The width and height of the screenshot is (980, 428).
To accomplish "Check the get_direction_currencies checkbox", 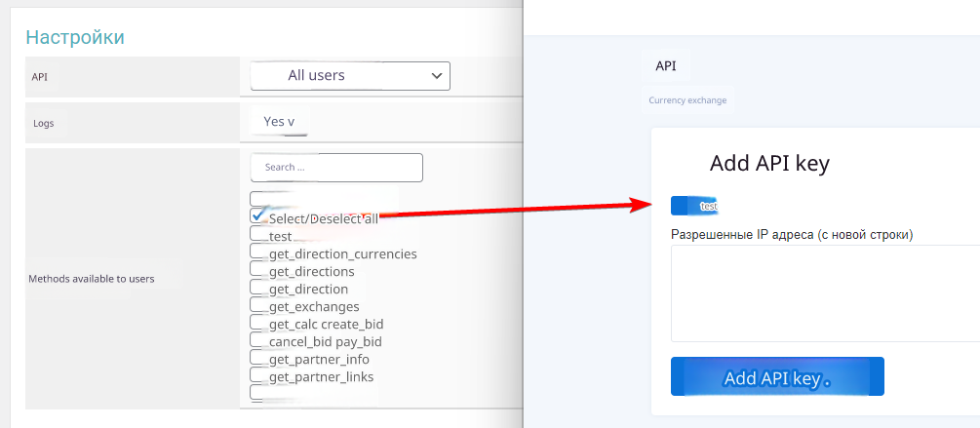I will click(x=258, y=253).
